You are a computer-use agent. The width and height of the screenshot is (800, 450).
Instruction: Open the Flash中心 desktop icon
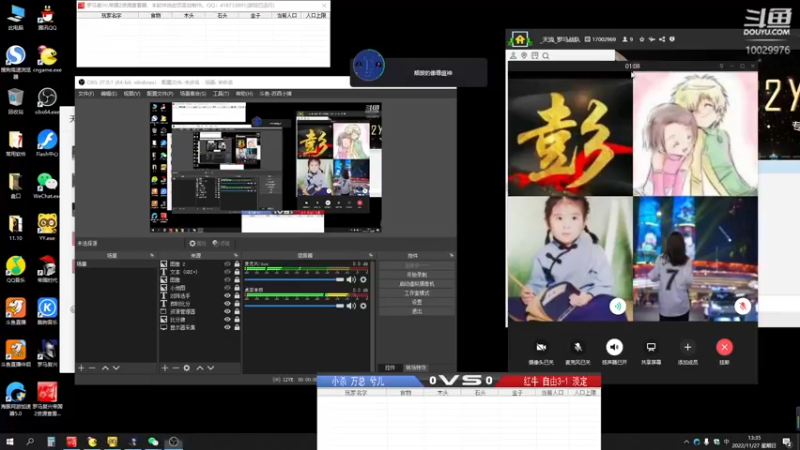click(47, 143)
